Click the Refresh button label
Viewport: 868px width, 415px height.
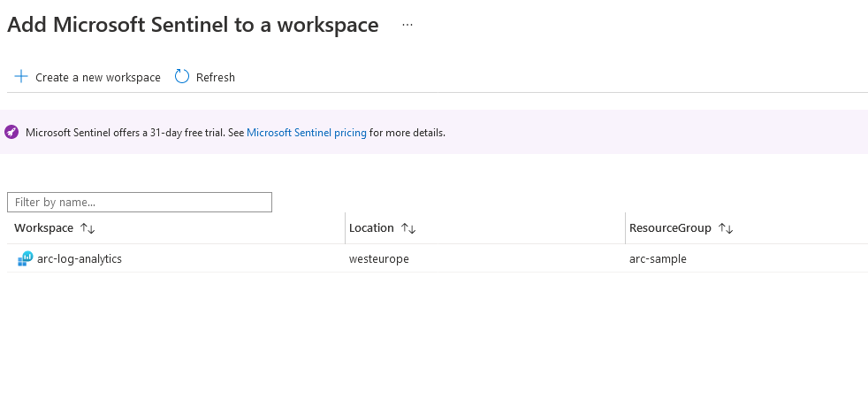point(216,78)
